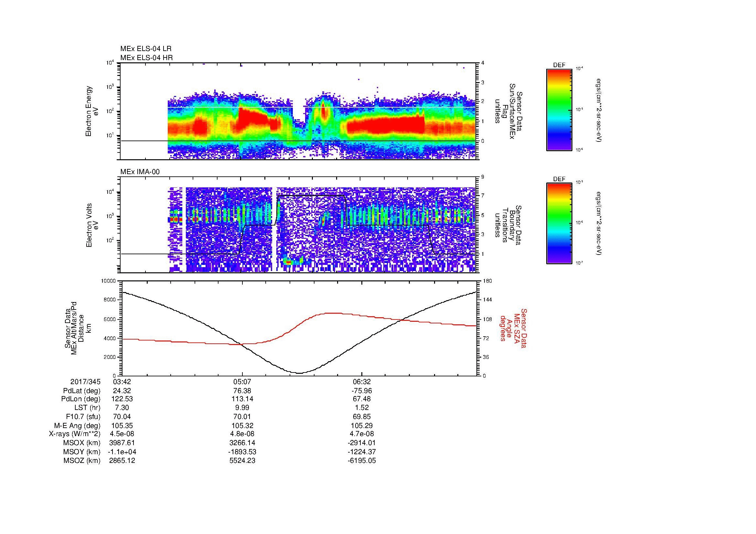The image size is (756, 534).
Task: Click the Electron Volts eV axis label
Action: tap(92, 225)
